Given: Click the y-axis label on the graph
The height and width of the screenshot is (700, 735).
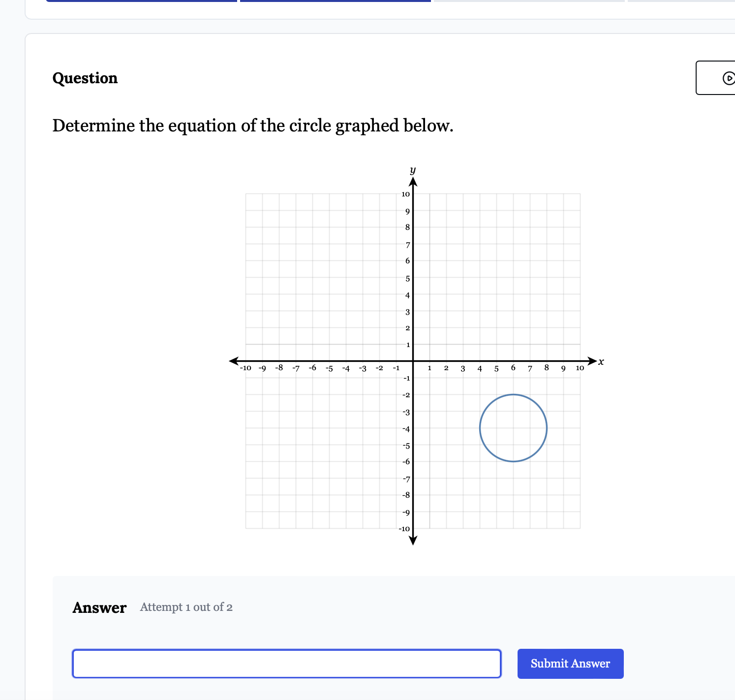Looking at the screenshot, I should [x=412, y=170].
